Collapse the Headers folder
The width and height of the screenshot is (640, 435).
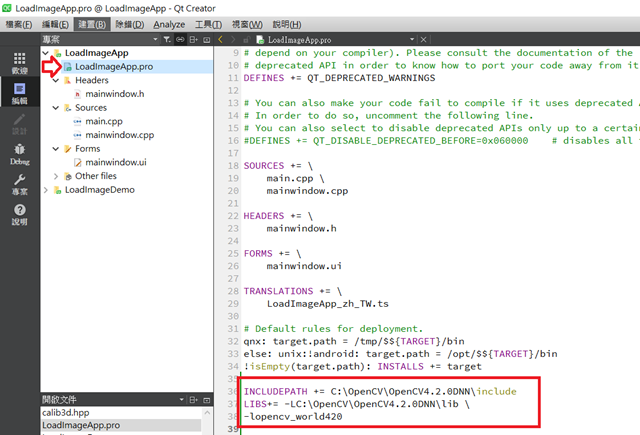56,80
